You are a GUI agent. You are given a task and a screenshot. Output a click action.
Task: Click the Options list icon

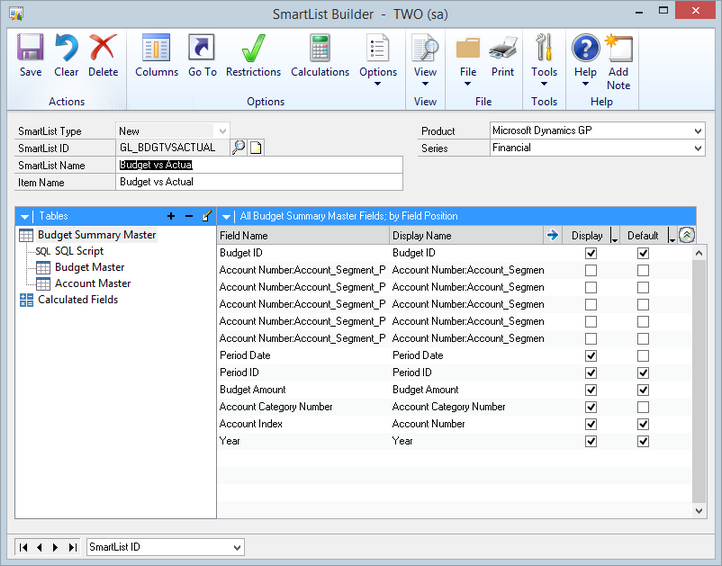coord(378,47)
